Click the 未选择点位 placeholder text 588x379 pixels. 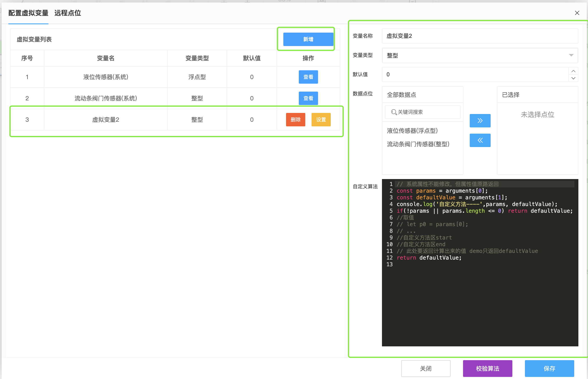coord(537,115)
